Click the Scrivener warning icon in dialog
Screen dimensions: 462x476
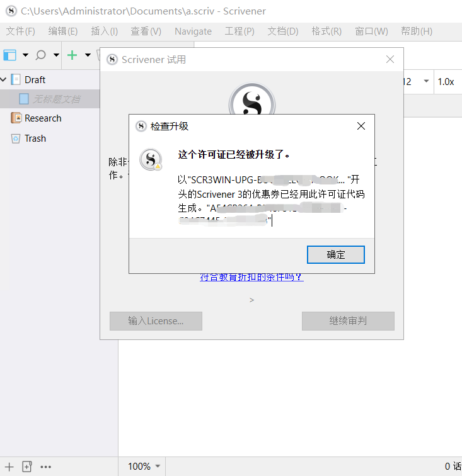151,159
